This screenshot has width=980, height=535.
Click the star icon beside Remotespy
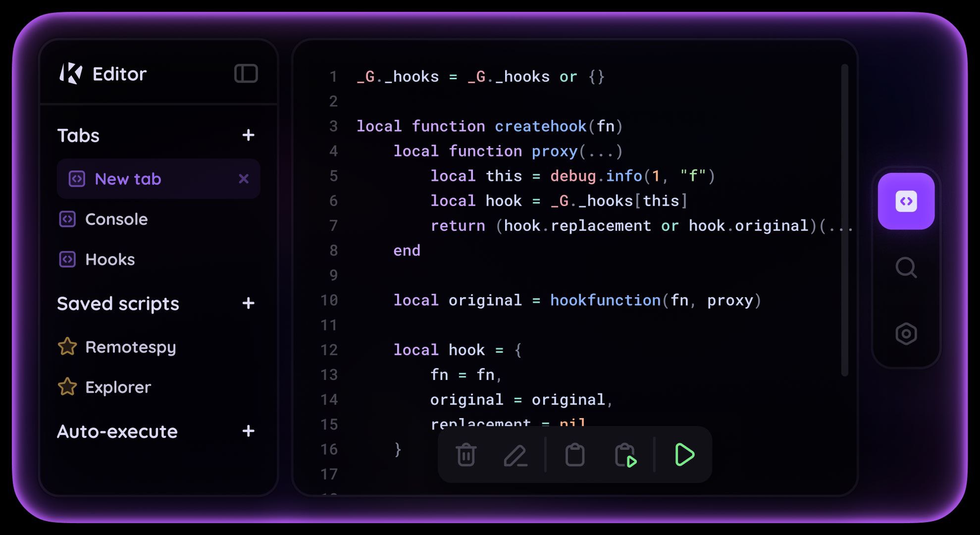pos(67,347)
